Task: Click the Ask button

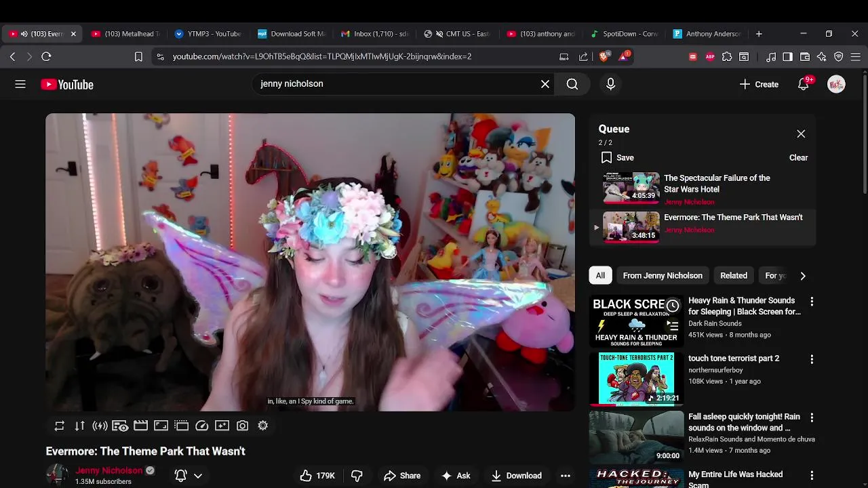Action: pyautogui.click(x=456, y=476)
